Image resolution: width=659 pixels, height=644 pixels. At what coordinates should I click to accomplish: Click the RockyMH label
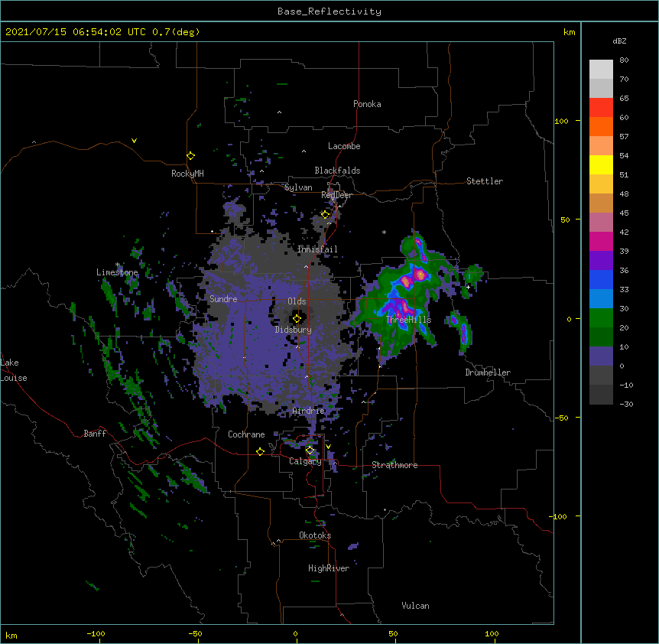click(x=187, y=174)
